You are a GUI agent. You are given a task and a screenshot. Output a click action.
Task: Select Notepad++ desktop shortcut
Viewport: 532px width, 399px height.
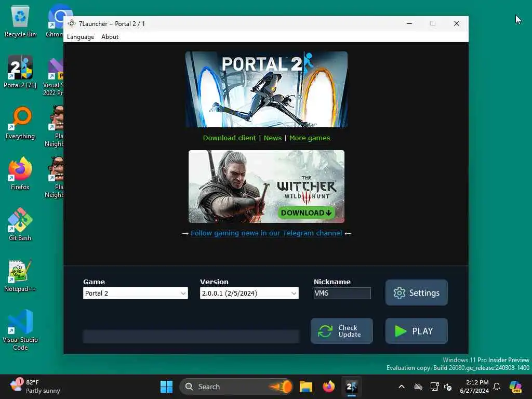(20, 276)
